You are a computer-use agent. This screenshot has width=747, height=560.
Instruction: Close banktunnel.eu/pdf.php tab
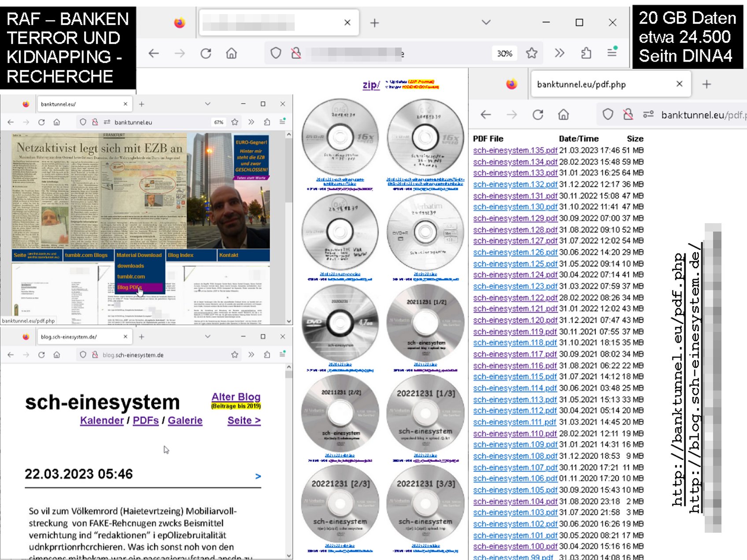point(679,84)
